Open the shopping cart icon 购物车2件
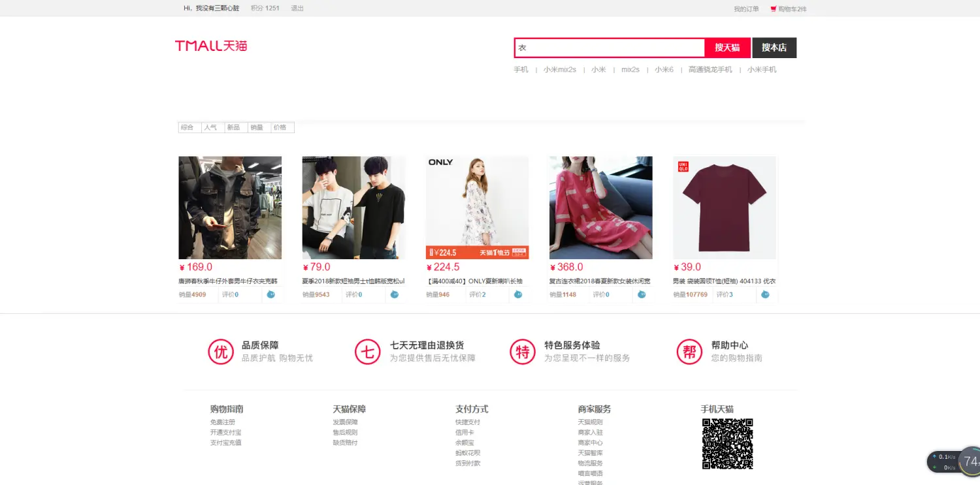 [789, 9]
